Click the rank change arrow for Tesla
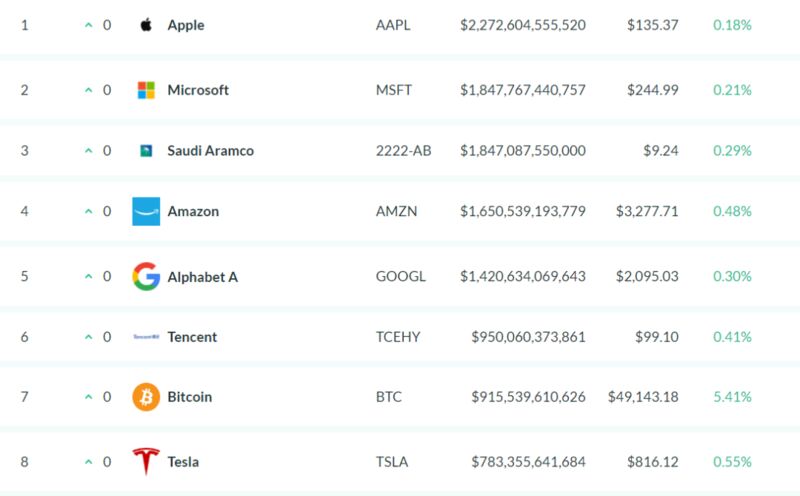Viewport: 800px width, 496px height. click(x=89, y=462)
